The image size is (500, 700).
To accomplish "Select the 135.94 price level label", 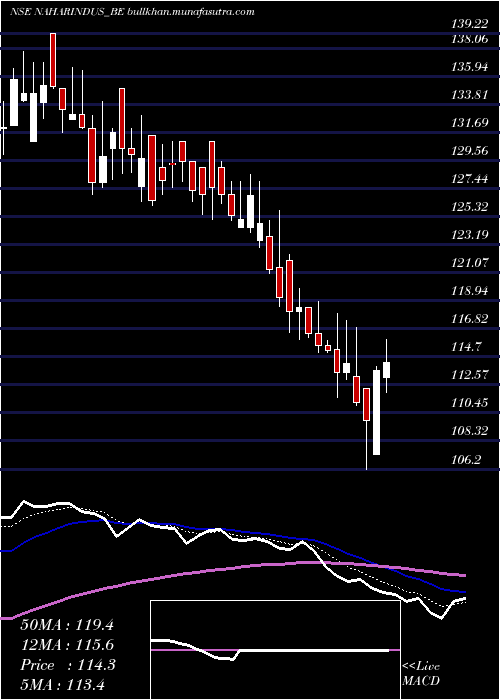I will click(x=472, y=67).
